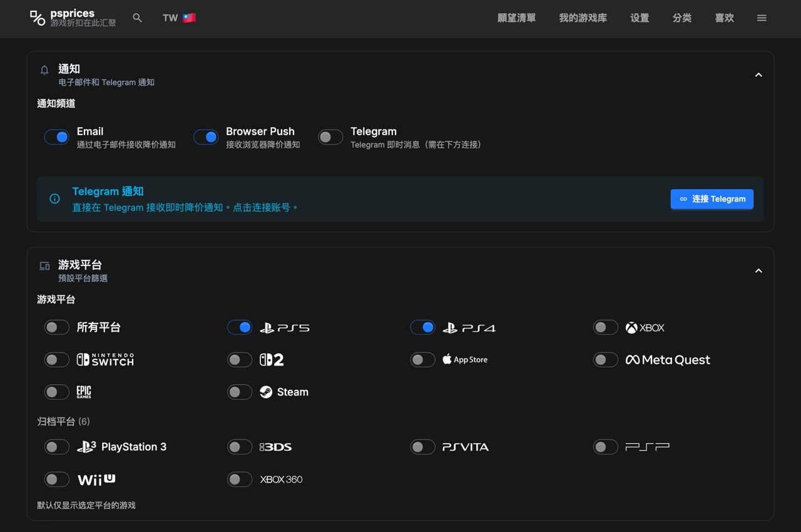Image resolution: width=801 pixels, height=532 pixels.
Task: Click the psprices logo icon
Action: coord(38,18)
